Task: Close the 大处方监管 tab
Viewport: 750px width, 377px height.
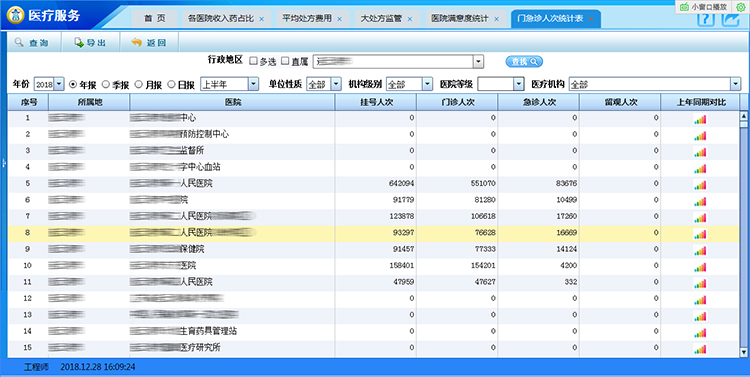Action: coord(409,19)
